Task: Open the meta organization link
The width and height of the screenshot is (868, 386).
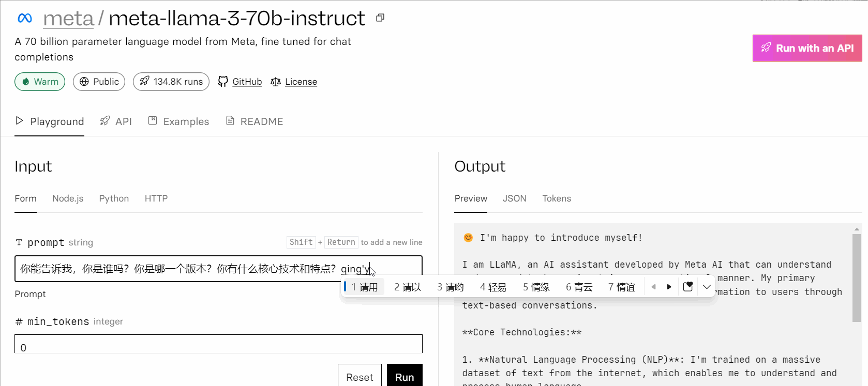Action: point(68,19)
